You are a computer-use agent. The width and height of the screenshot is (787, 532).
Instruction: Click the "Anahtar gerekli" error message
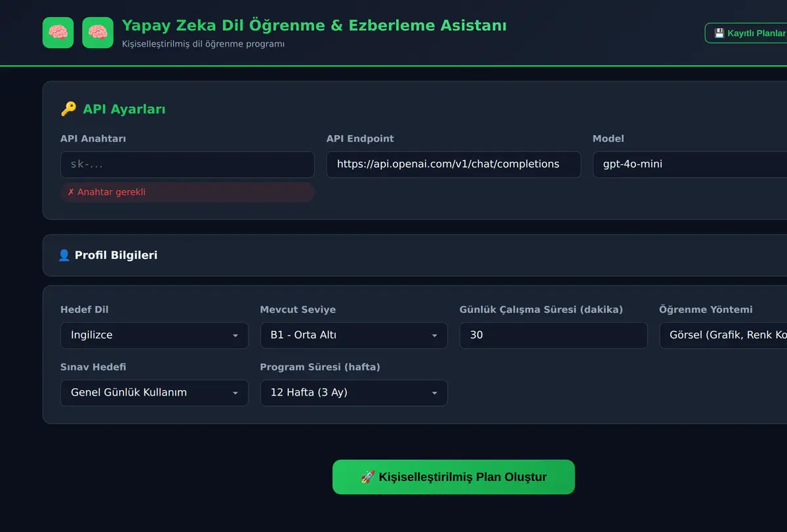tap(188, 192)
